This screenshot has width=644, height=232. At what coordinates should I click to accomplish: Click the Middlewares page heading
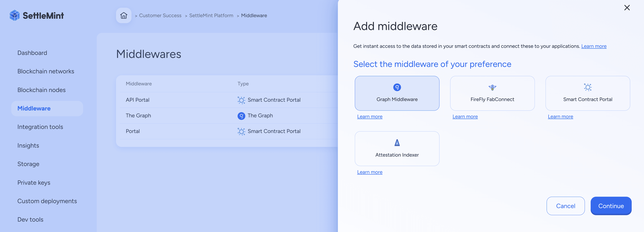148,54
